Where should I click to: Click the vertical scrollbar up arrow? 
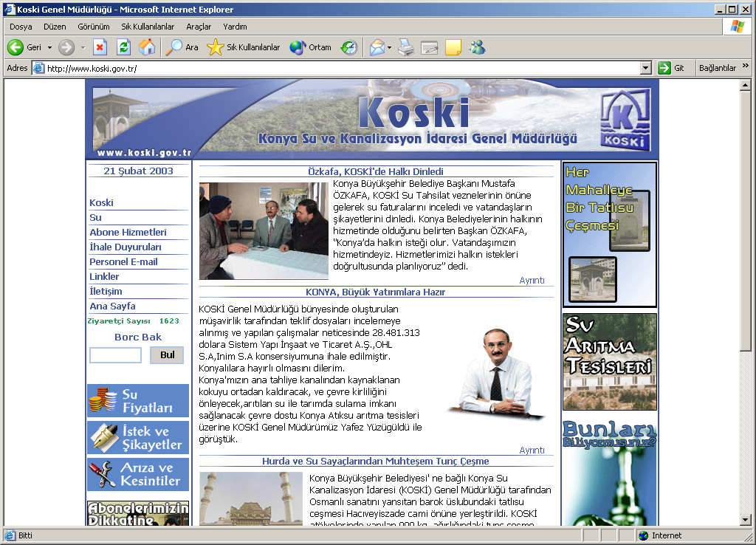746,85
